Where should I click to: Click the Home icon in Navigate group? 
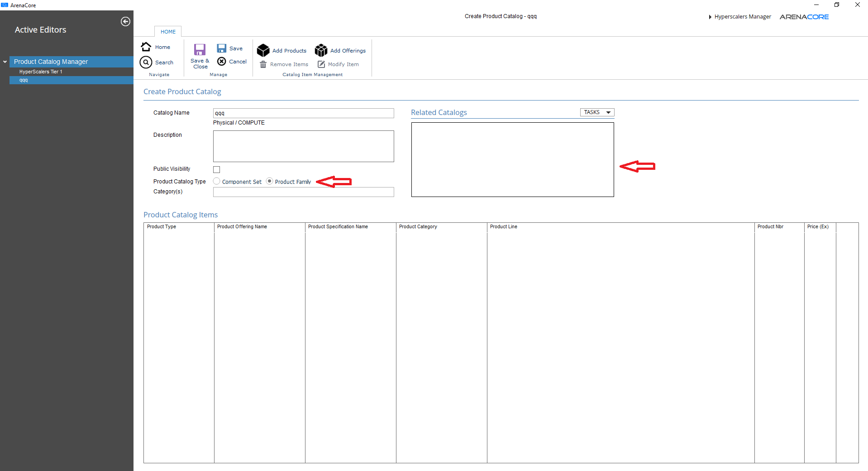coord(146,47)
